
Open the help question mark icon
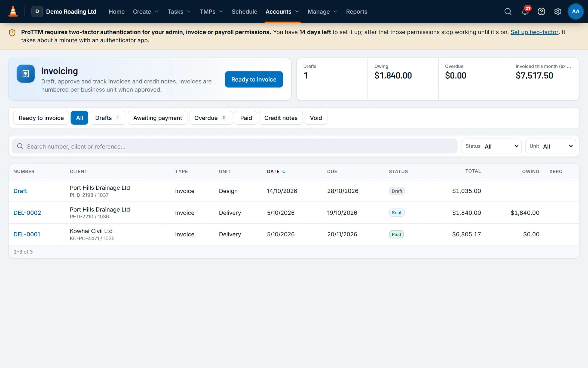coord(541,11)
